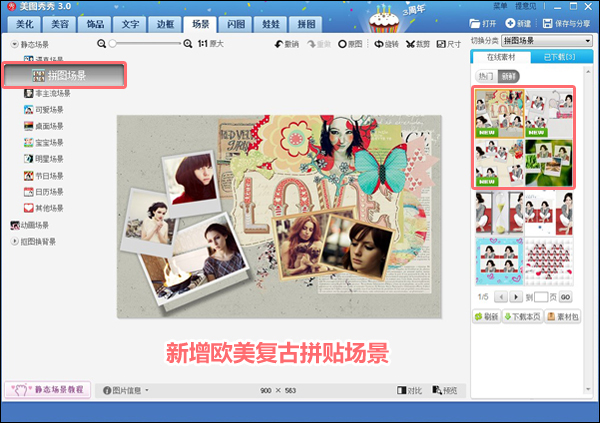Open the 已下载[3] tab
This screenshot has width=600, height=423.
[x=560, y=57]
